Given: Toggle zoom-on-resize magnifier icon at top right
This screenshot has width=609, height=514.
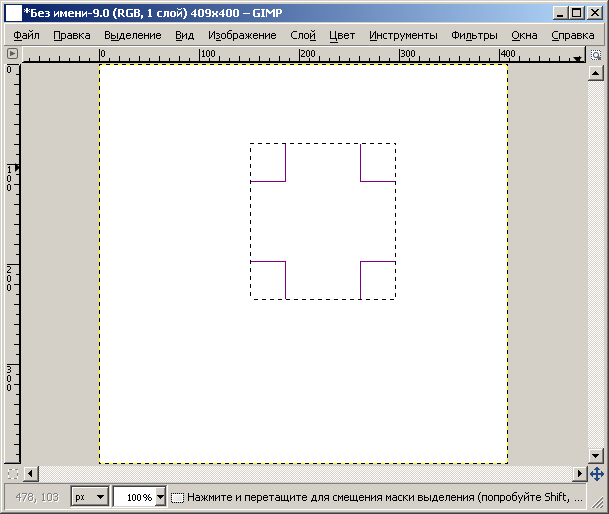Looking at the screenshot, I should tap(596, 55).
